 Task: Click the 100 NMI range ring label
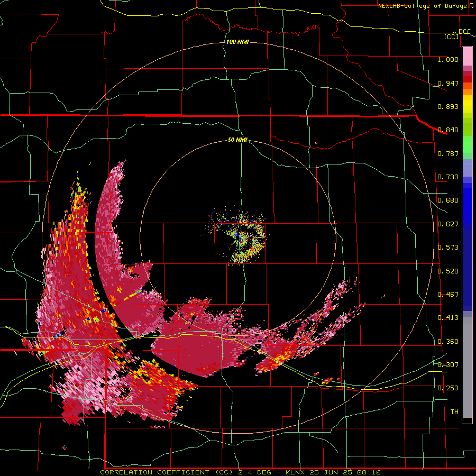point(237,42)
